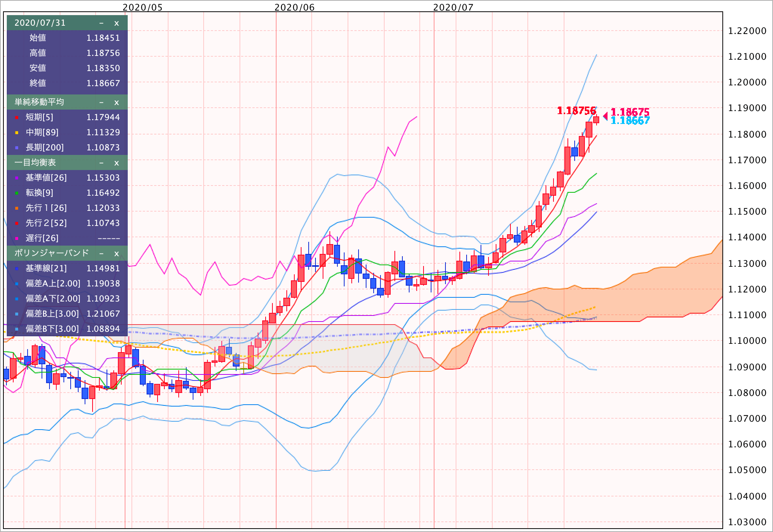Close the ボリンジャーバンド panel
The width and height of the screenshot is (773, 532).
pos(116,254)
